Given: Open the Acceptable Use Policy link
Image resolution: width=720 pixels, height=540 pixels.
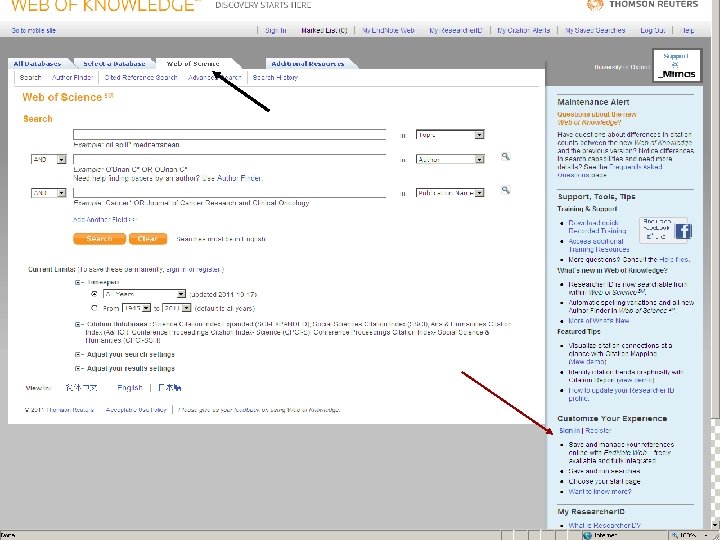Looking at the screenshot, I should coord(136,410).
